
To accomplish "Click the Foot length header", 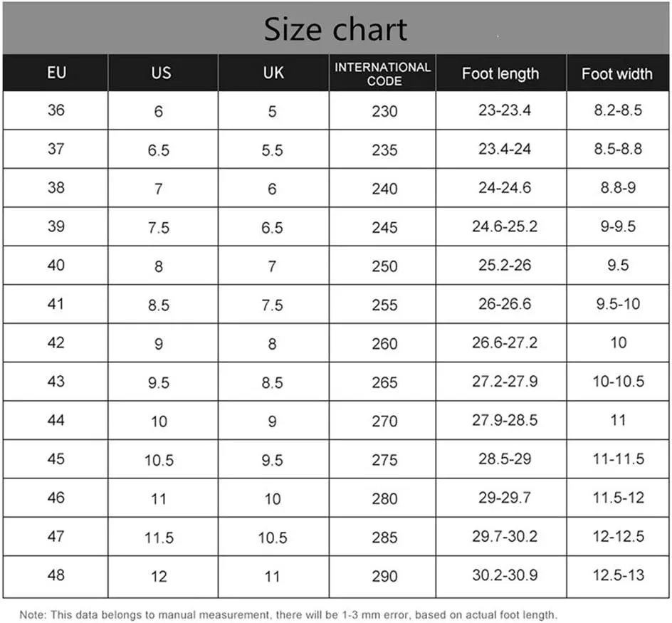I will click(x=501, y=73).
